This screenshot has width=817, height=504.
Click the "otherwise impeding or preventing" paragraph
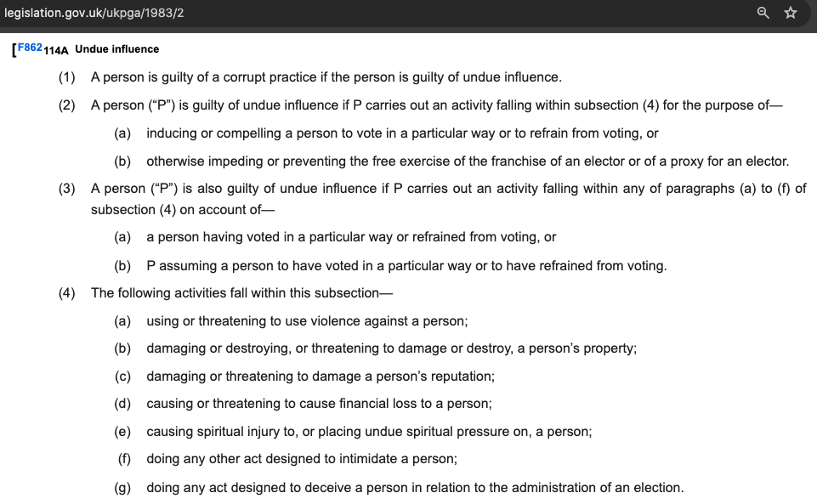pyautogui.click(x=468, y=161)
